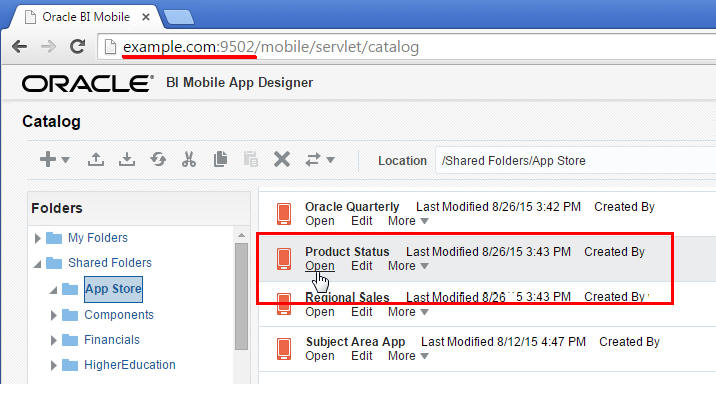The height and width of the screenshot is (408, 716).
Task: Click the Upload icon in Catalog toolbar
Action: (x=96, y=159)
